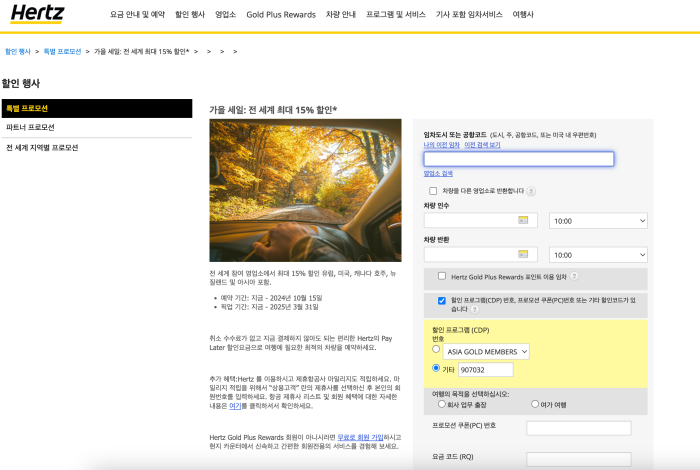Select the ASIA GOLD MEMBERS radio button
This screenshot has height=470, width=700.
[x=436, y=349]
